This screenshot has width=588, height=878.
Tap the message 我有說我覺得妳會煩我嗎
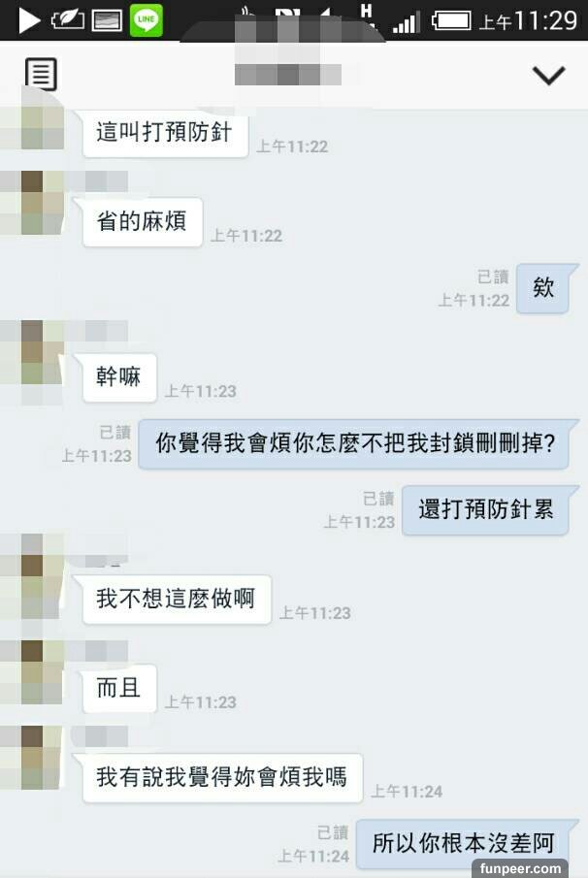[222, 778]
